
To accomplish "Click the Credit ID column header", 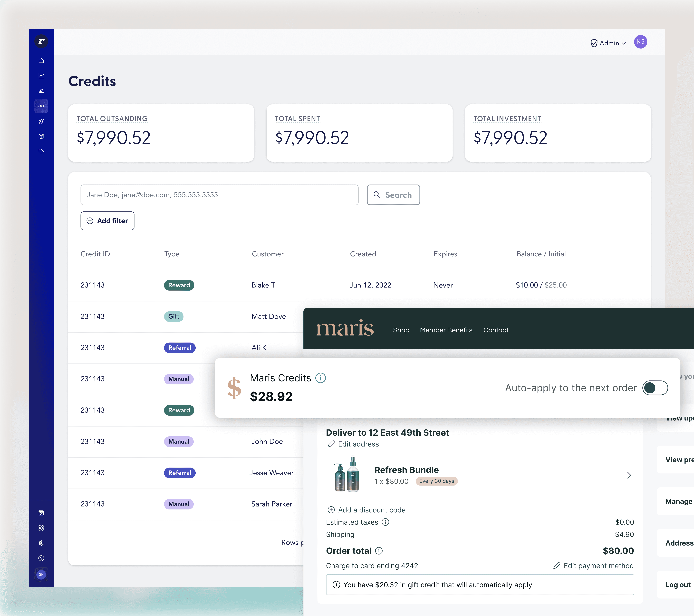I will [95, 254].
